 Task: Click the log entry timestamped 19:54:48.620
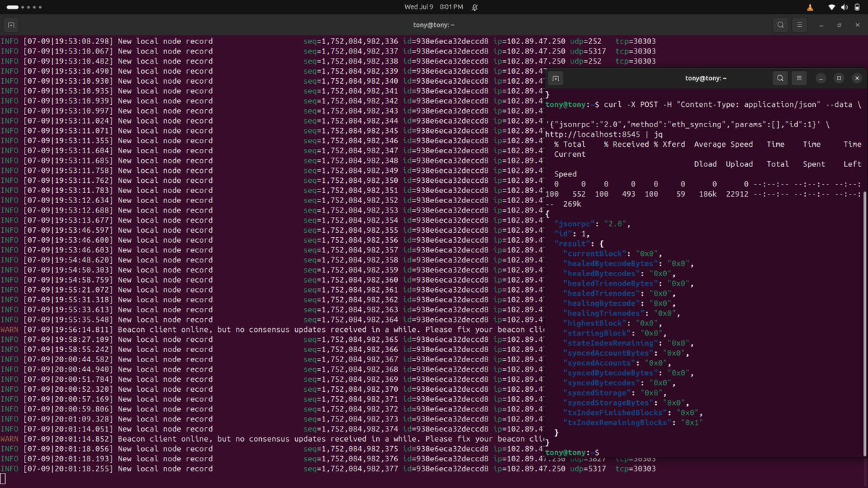point(271,260)
